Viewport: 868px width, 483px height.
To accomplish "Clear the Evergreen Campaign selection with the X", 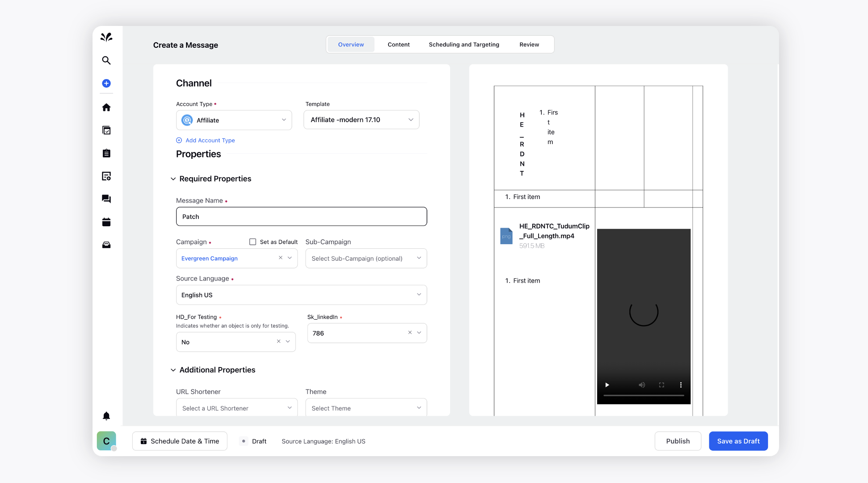I will click(281, 258).
